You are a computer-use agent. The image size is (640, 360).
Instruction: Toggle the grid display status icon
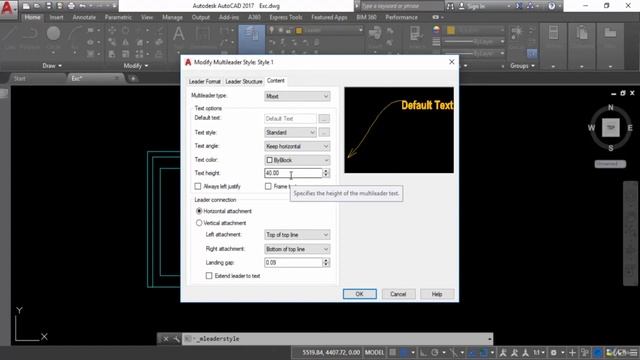click(x=392, y=353)
